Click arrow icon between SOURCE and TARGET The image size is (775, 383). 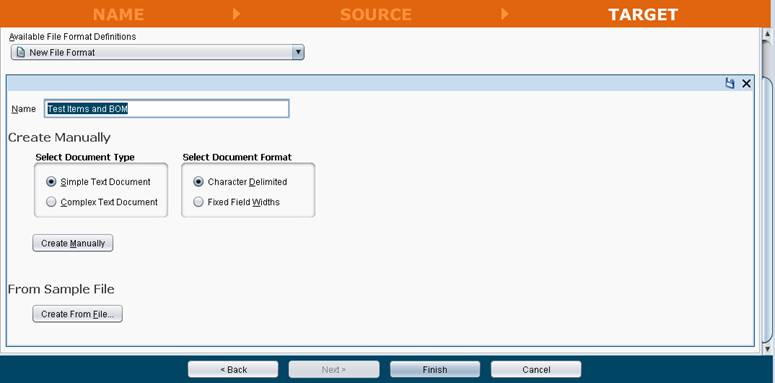(x=505, y=14)
